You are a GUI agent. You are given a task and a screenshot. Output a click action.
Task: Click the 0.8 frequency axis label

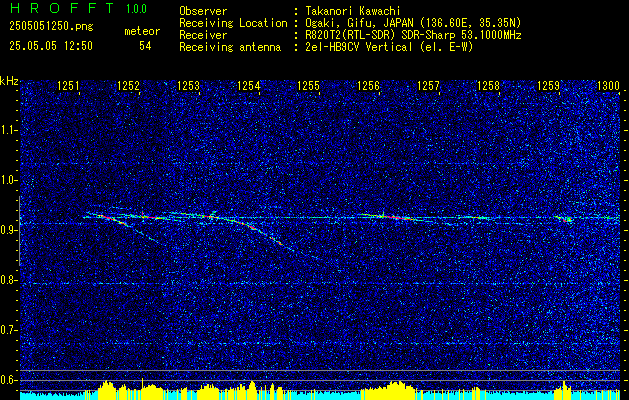[x=9, y=280]
